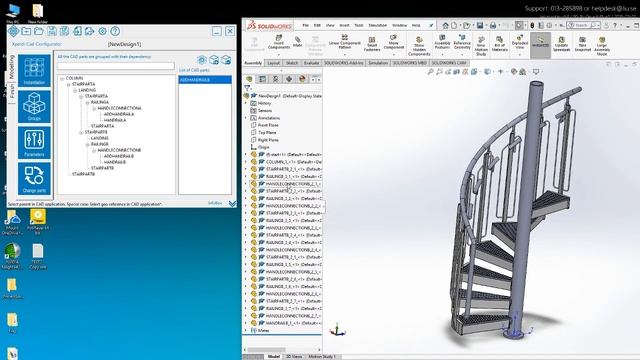Select HANDRAILB in the configurator tree
This screenshot has width=640, height=360.
[115, 162]
